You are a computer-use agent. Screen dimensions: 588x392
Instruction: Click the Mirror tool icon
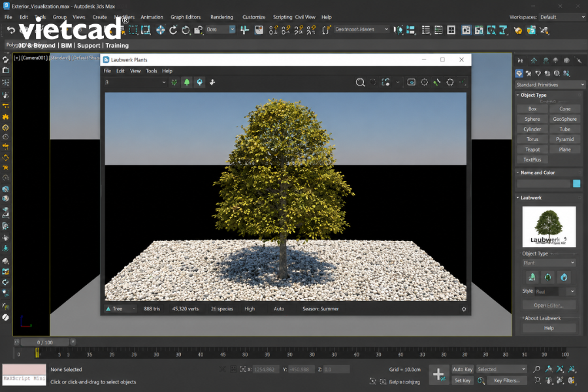pyautogui.click(x=399, y=30)
